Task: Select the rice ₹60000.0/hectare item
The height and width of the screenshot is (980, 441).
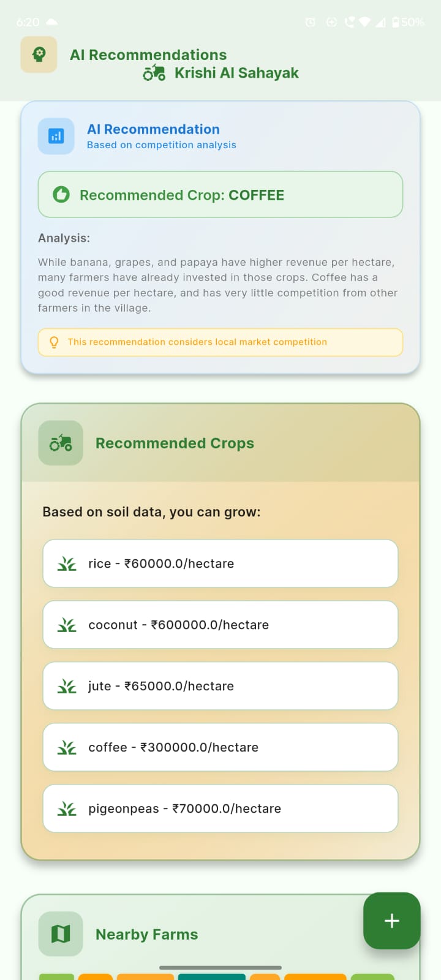Action: tap(221, 563)
